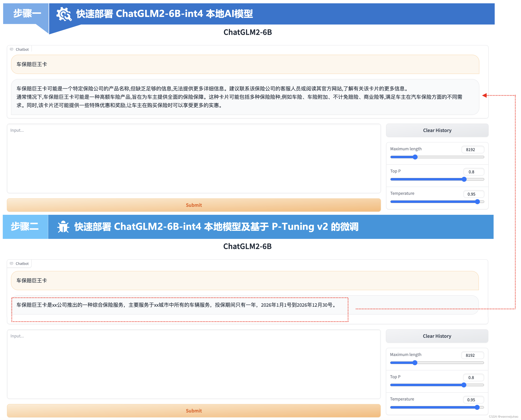Click the lower Temperature 0.95 value box

coord(473,400)
